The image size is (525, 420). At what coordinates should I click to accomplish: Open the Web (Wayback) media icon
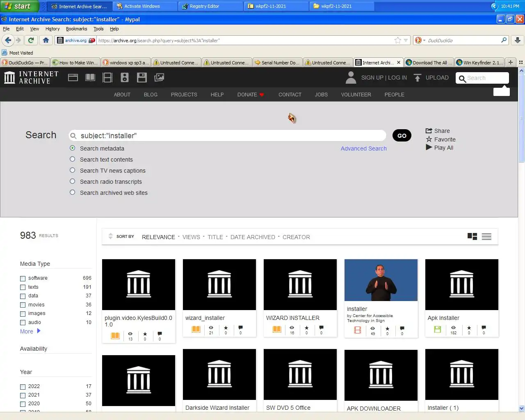pyautogui.click(x=73, y=78)
